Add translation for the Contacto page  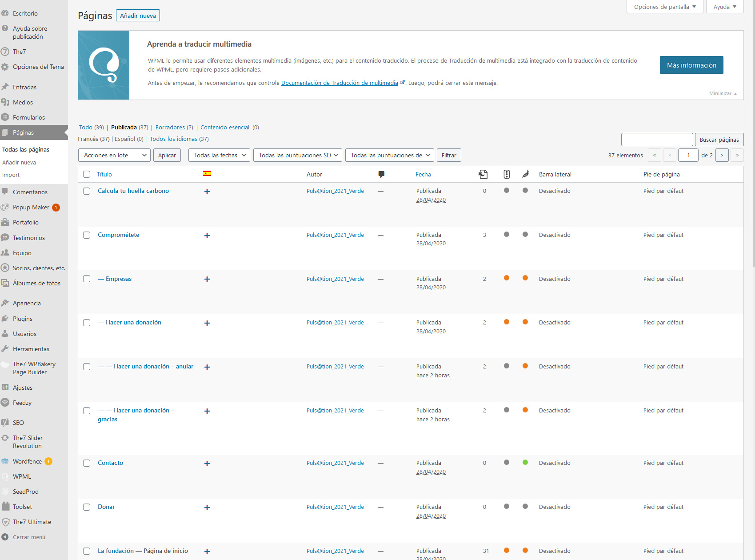click(x=207, y=464)
